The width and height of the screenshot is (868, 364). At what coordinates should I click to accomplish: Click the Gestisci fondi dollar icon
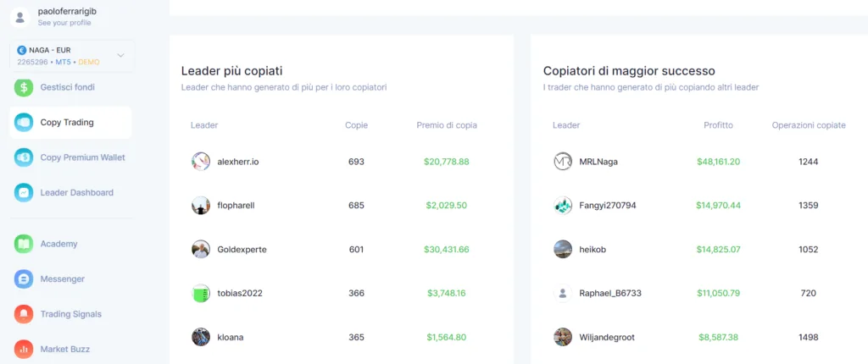[24, 87]
